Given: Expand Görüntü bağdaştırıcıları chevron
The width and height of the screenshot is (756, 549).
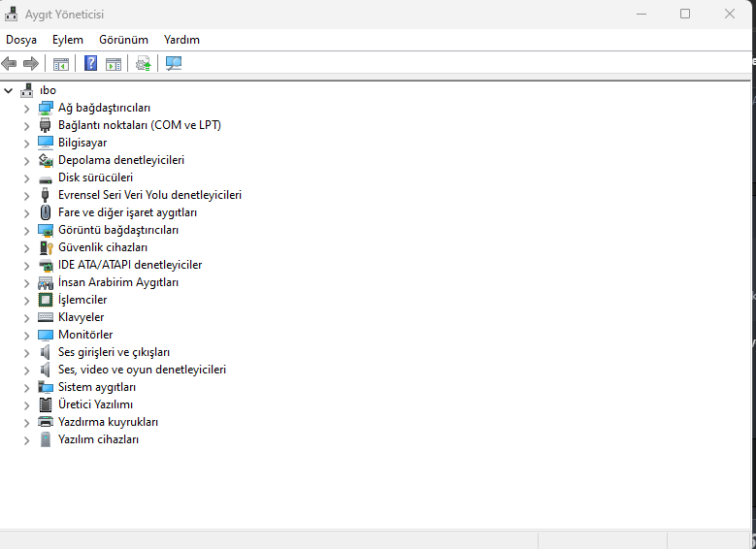Looking at the screenshot, I should pos(27,231).
